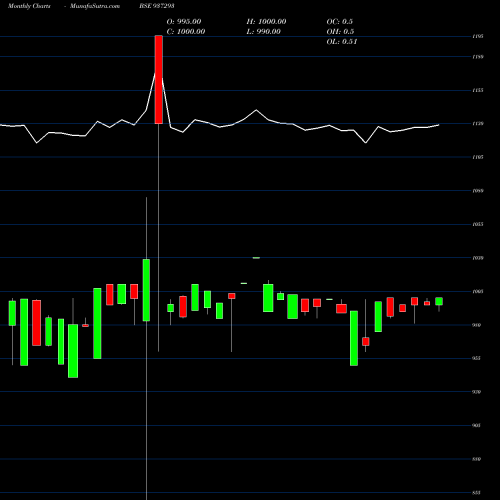Screen dimensions: 500x500
Task: Click the 'OL: 0.51' value
Action: point(342,42)
